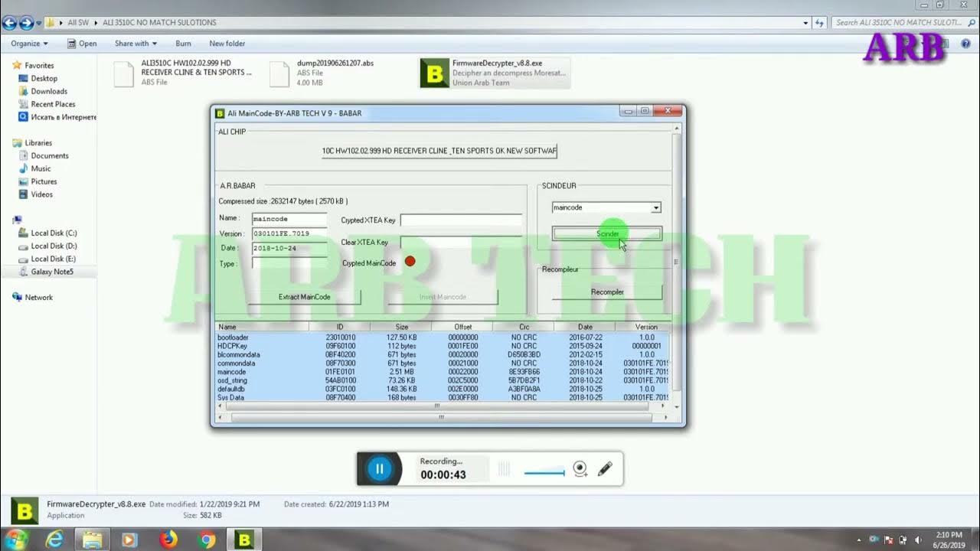This screenshot has height=551, width=980.
Task: Select the defaultdb row in table
Action: (443, 389)
